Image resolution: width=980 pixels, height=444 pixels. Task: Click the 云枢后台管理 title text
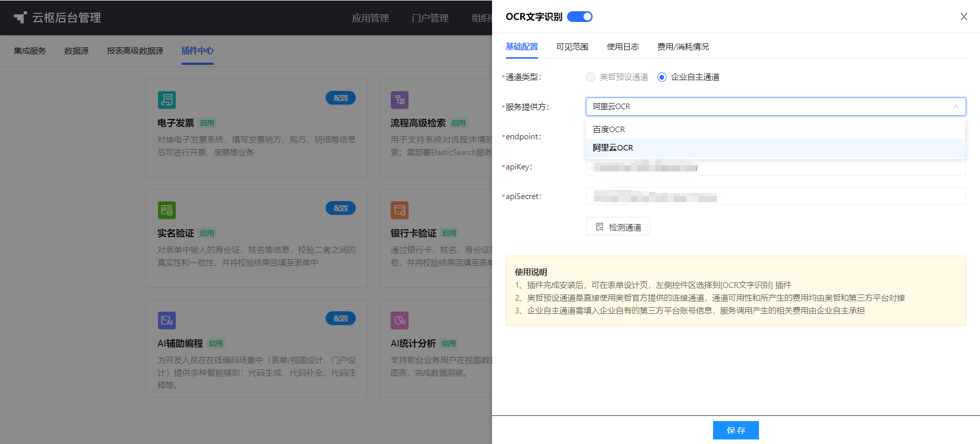point(66,18)
